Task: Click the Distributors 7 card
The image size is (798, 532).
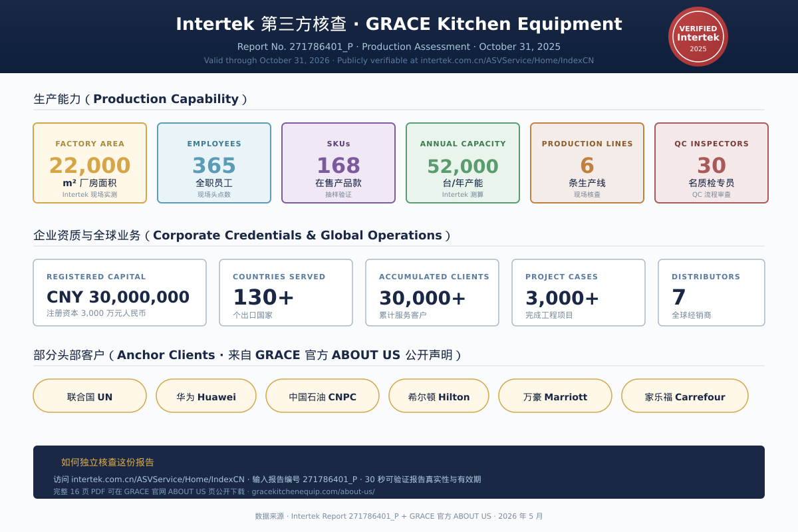Action: point(712,293)
